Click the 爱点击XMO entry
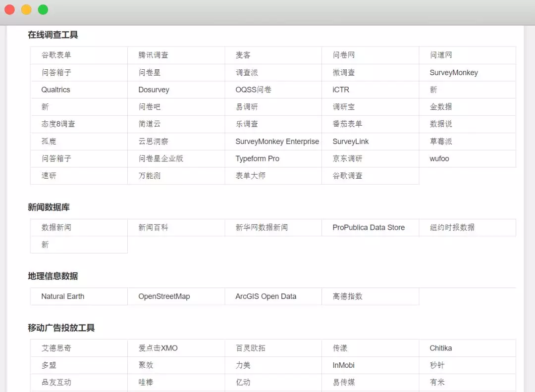The width and height of the screenshot is (535, 392). click(158, 348)
